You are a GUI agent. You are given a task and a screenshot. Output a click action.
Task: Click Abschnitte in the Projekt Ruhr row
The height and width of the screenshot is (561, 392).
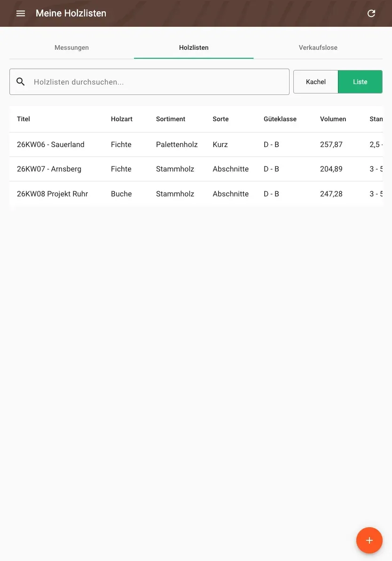230,194
